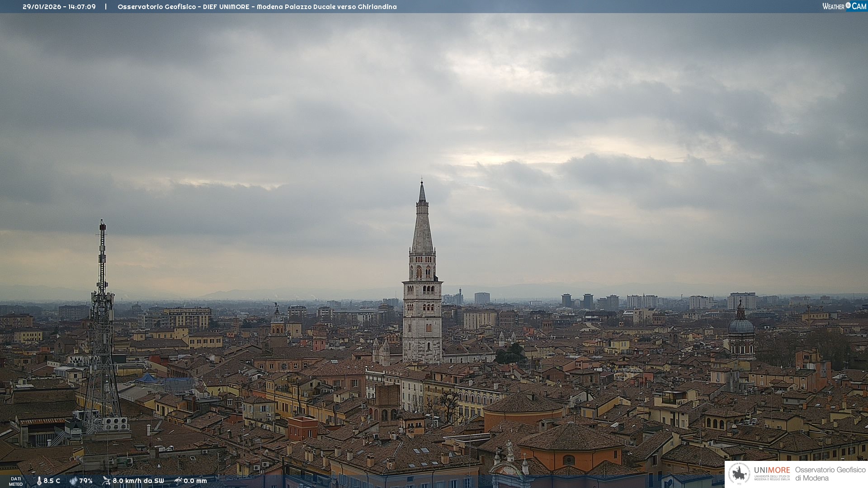This screenshot has height=488, width=868.
Task: Click the Modena Palazzo Ducale verso Ghirlandina caption
Action: pyautogui.click(x=326, y=7)
